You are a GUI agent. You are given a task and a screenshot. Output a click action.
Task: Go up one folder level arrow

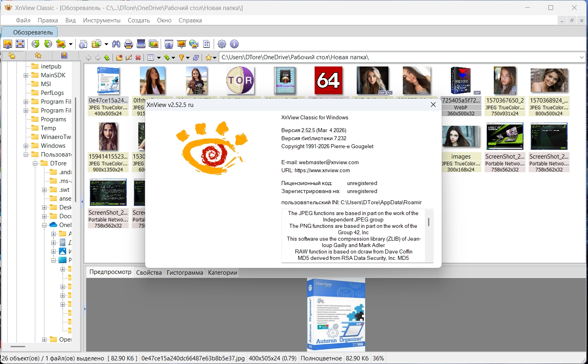tap(107, 58)
